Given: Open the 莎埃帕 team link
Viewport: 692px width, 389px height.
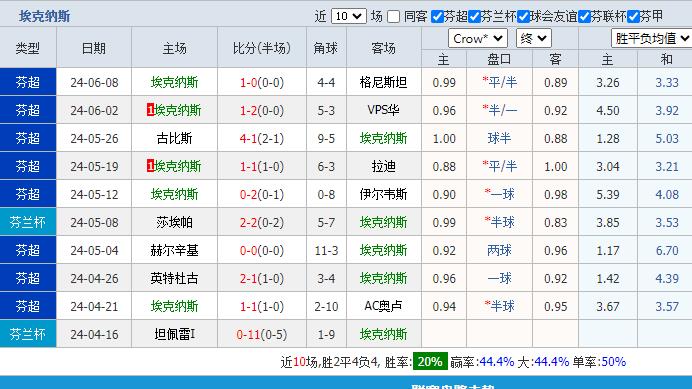Looking at the screenshot, I should click(174, 223).
